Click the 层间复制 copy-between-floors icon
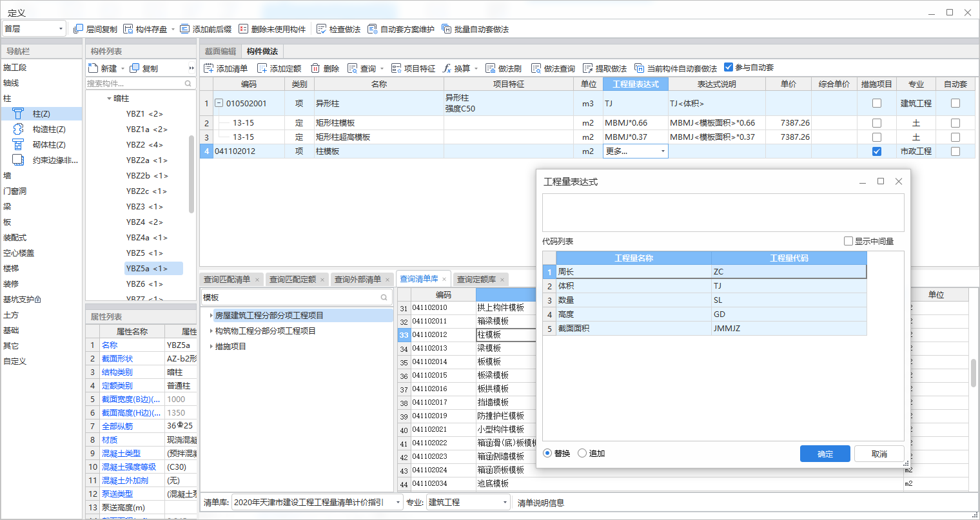 [79, 29]
